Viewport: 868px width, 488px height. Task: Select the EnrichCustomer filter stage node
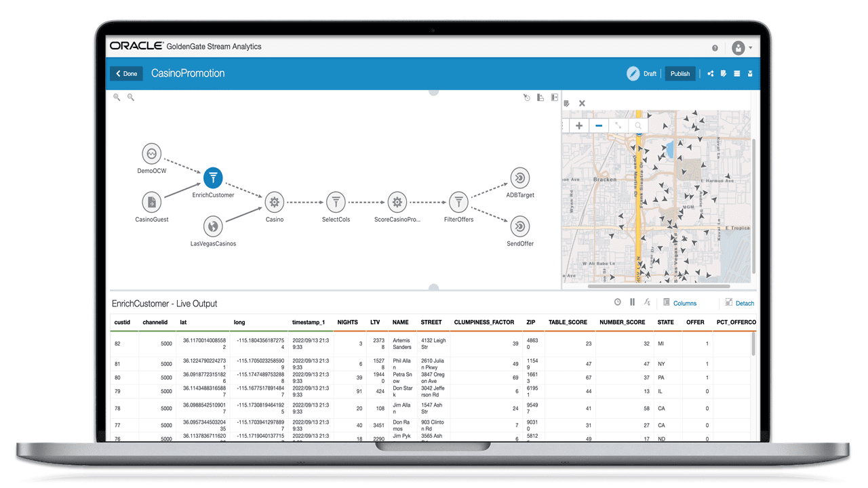213,178
